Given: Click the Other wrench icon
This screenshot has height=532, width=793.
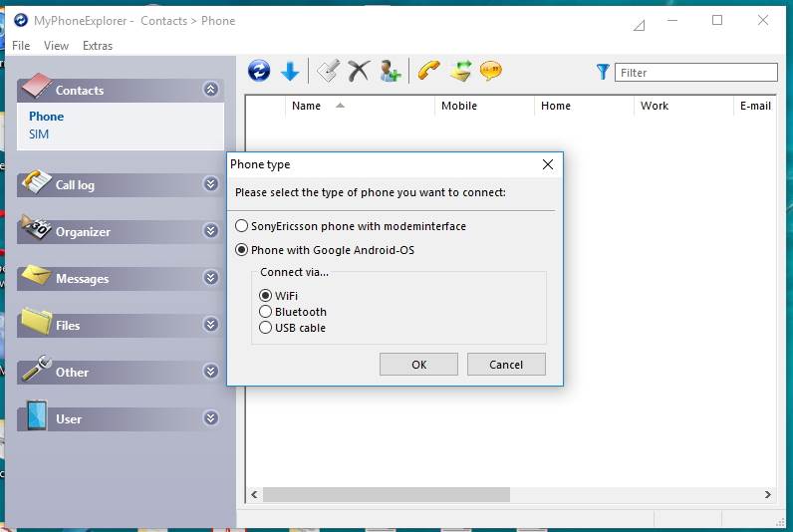Looking at the screenshot, I should click(x=38, y=368).
